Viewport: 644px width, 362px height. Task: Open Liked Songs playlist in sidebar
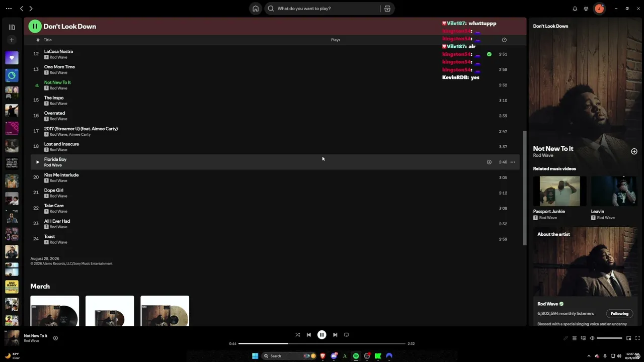[x=12, y=58]
